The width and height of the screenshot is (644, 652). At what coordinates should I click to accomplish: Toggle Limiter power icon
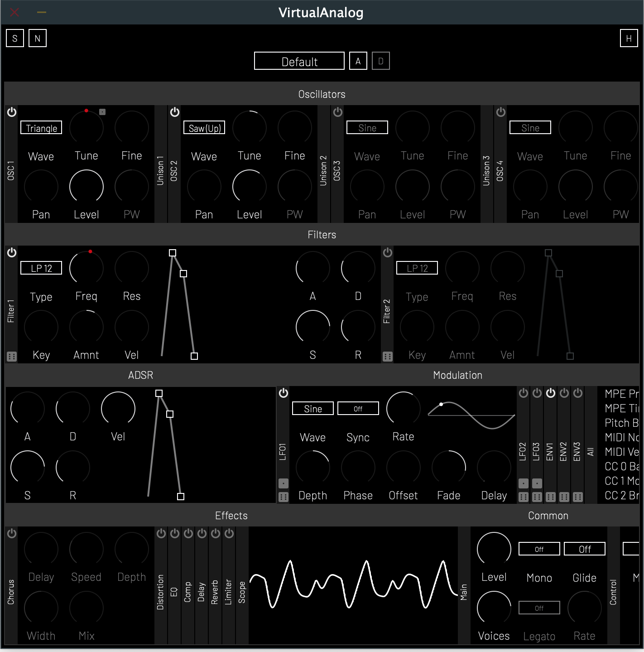coord(229,533)
